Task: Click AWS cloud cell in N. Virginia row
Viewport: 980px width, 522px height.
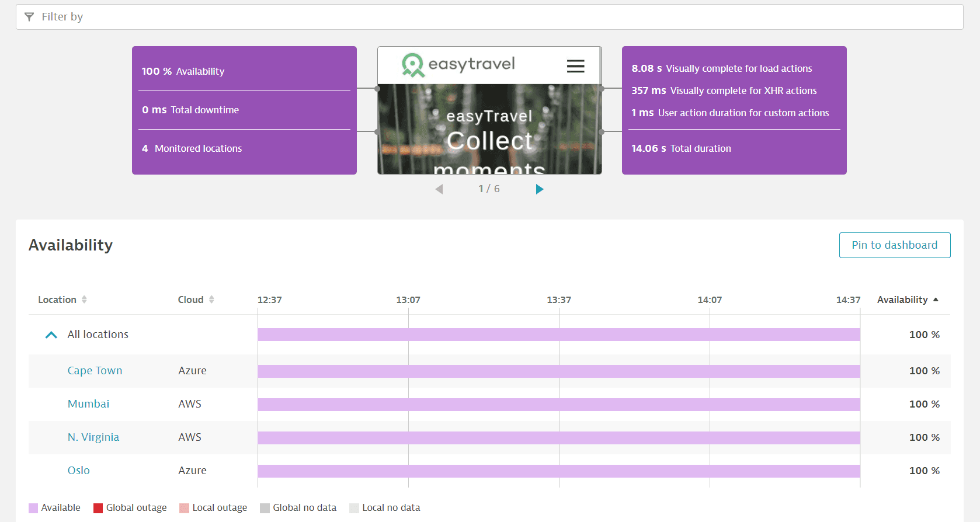Action: pyautogui.click(x=190, y=437)
